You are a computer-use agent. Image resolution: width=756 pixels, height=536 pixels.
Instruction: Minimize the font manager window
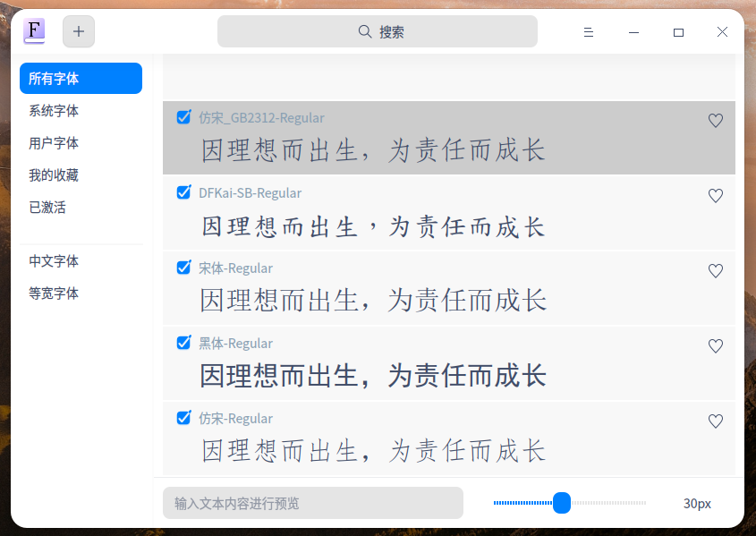click(633, 32)
